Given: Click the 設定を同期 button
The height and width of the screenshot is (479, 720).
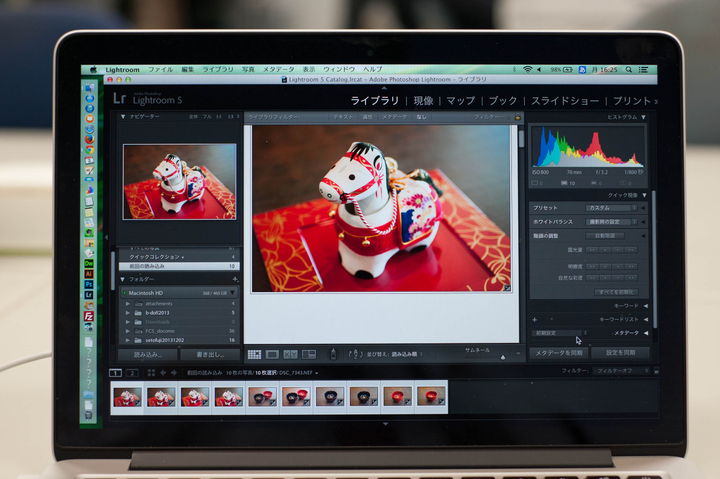Looking at the screenshot, I should (620, 353).
